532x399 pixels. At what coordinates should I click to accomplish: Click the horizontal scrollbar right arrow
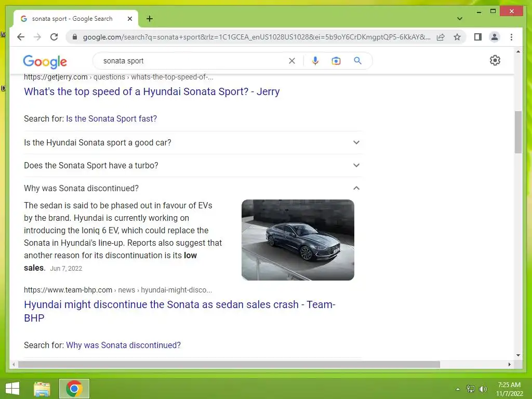509,365
